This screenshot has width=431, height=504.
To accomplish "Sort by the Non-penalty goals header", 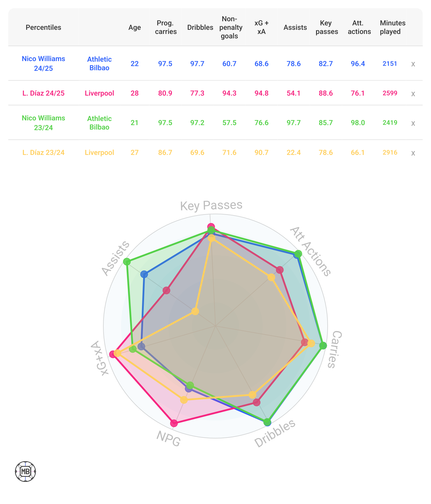I will pos(231,27).
